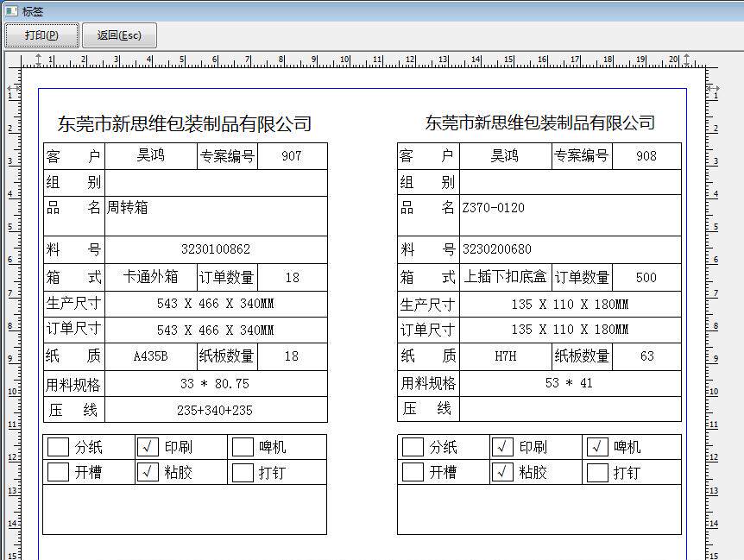The height and width of the screenshot is (560, 744).
Task: Click the top ruler left margin marker
Action: point(39,60)
